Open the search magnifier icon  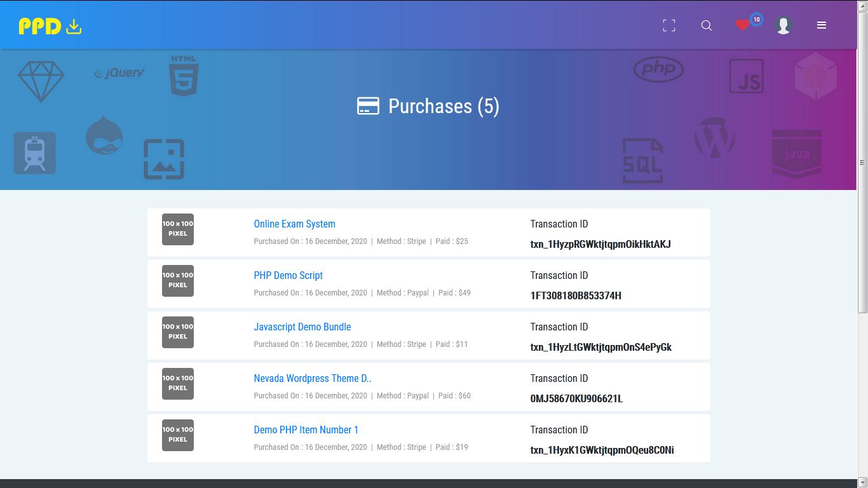706,25
